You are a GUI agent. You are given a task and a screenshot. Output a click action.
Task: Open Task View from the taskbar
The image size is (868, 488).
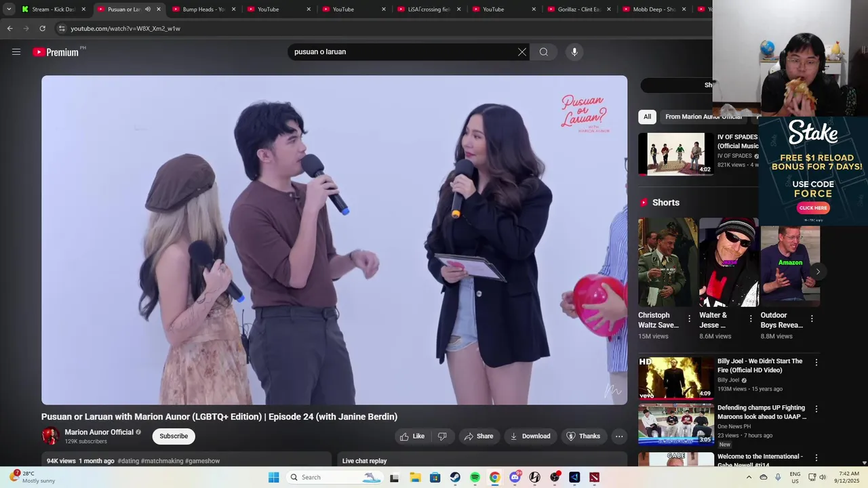click(x=394, y=477)
